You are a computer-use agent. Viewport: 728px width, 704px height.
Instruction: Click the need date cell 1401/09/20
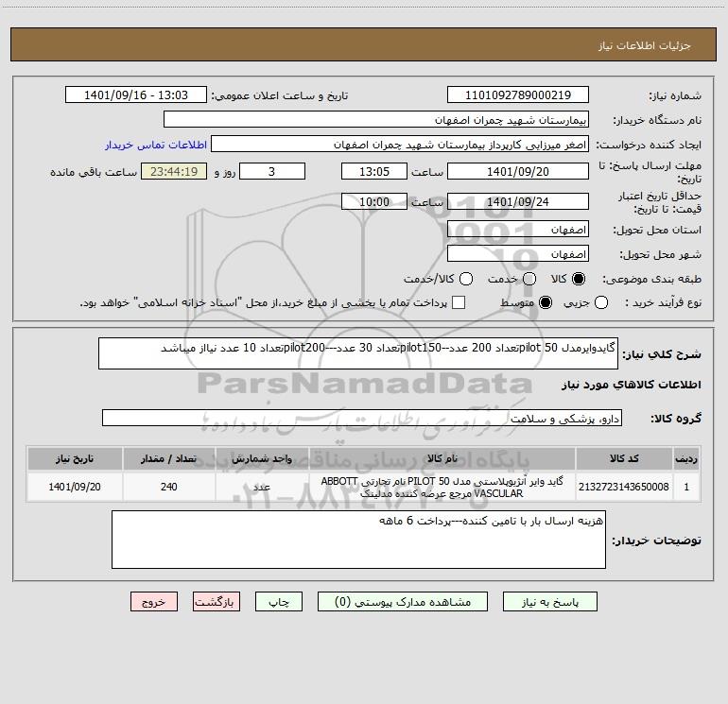point(75,487)
